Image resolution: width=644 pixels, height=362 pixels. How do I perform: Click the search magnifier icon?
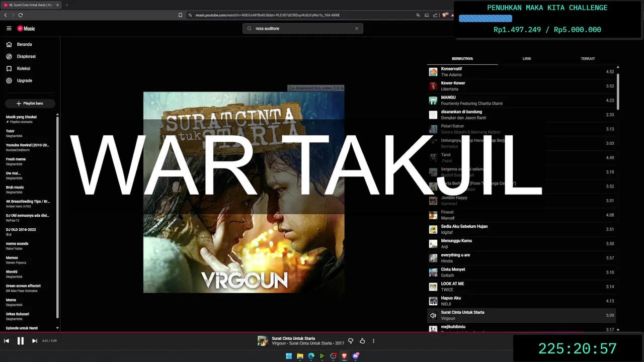point(249,28)
